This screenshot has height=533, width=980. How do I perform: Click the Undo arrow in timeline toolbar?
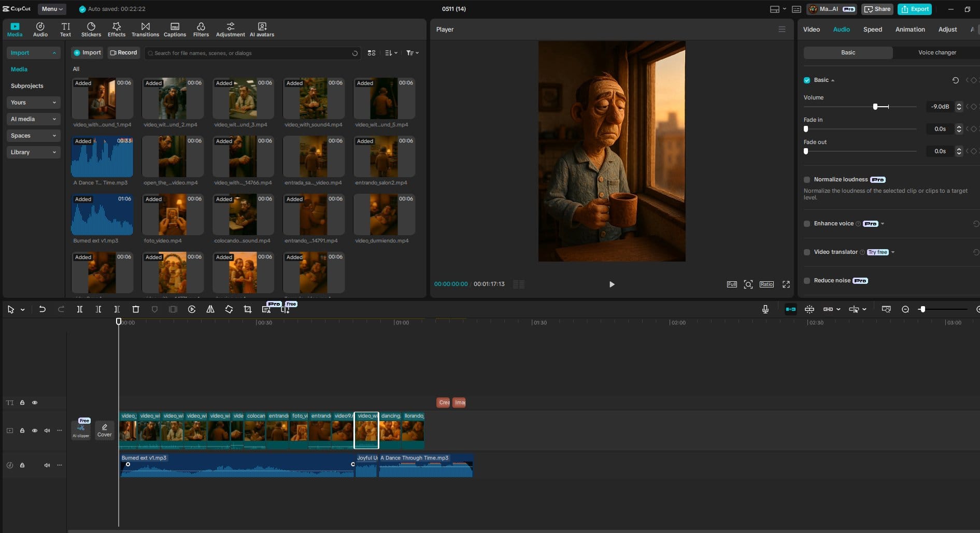coord(42,309)
